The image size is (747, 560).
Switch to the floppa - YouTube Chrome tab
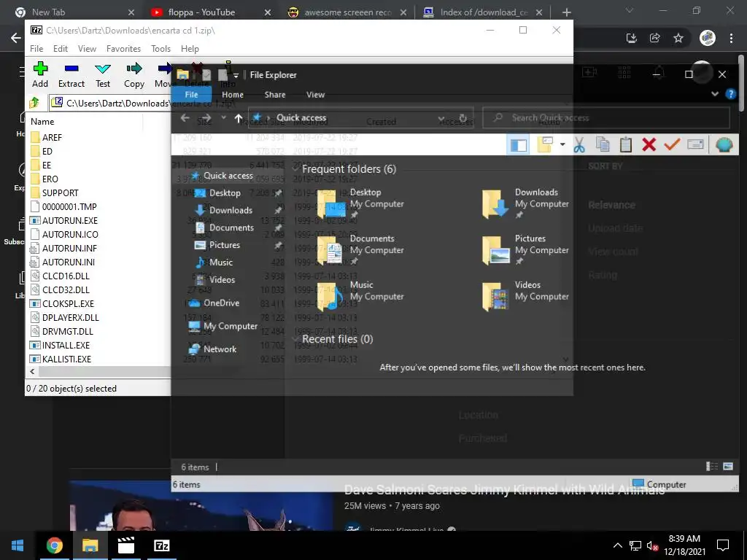pyautogui.click(x=208, y=12)
